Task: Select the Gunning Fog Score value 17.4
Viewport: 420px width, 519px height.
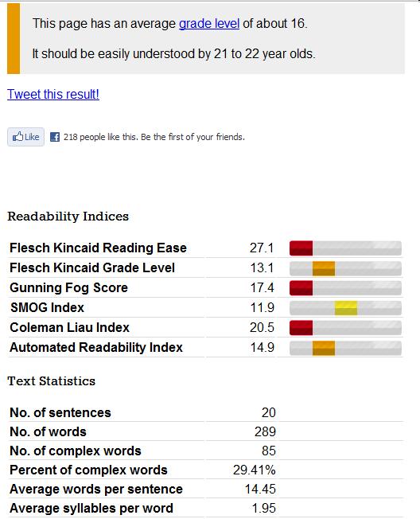Action: 262,287
